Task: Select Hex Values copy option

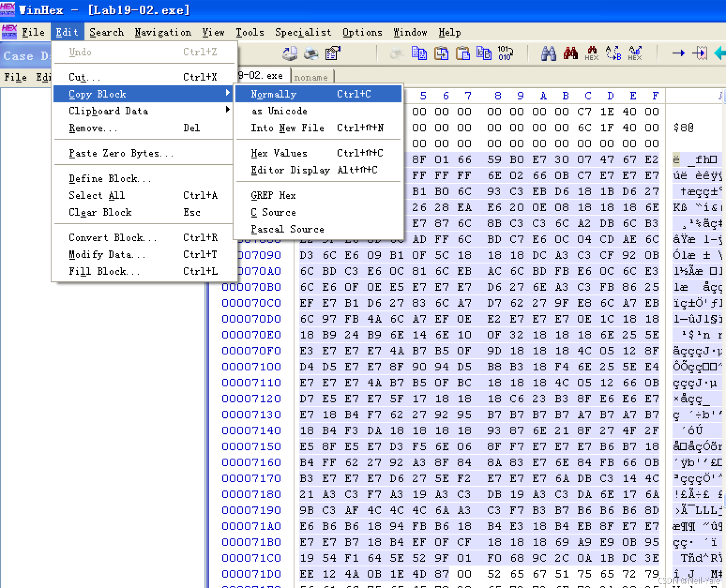Action: pos(319,153)
